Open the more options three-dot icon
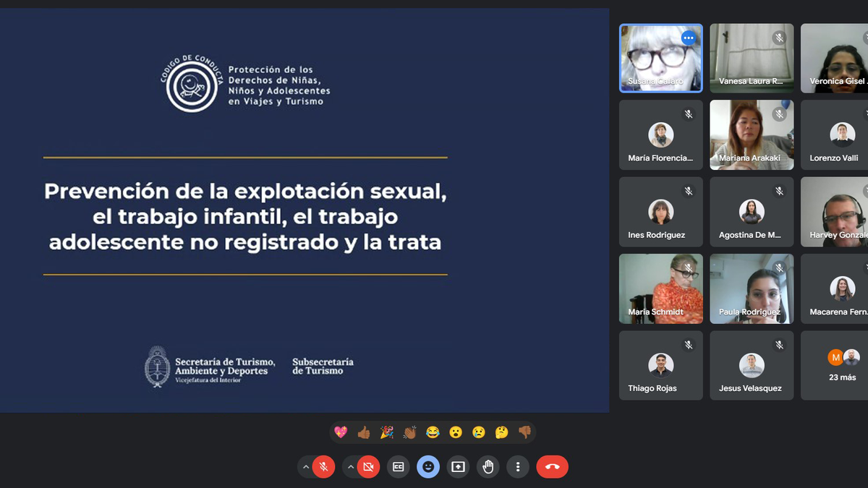Viewport: 868px width, 488px height. pyautogui.click(x=518, y=467)
